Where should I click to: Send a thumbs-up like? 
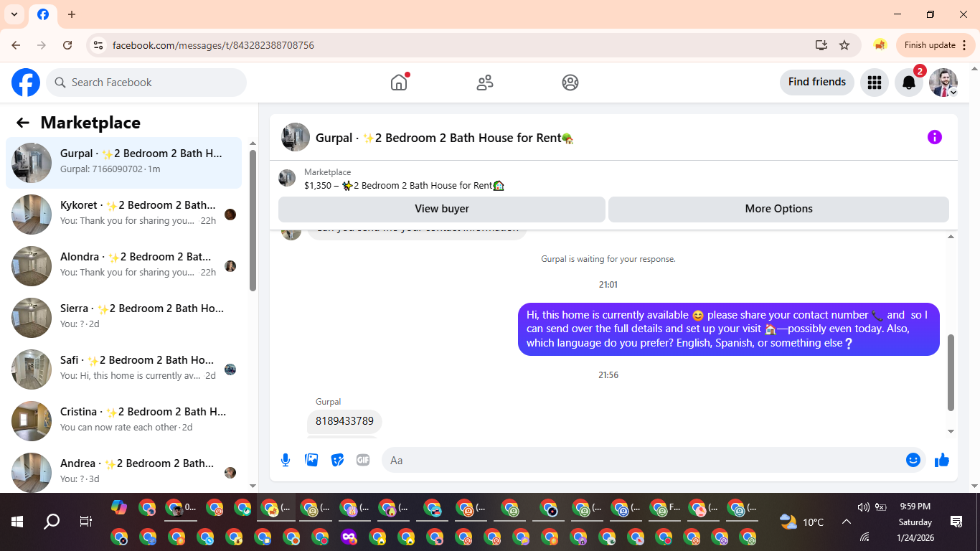coord(942,460)
